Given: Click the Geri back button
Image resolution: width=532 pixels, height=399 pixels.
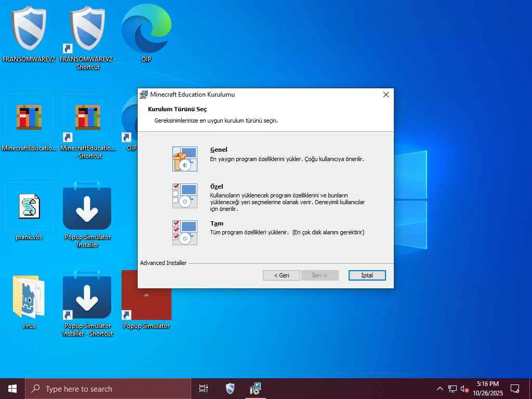Looking at the screenshot, I should [281, 275].
